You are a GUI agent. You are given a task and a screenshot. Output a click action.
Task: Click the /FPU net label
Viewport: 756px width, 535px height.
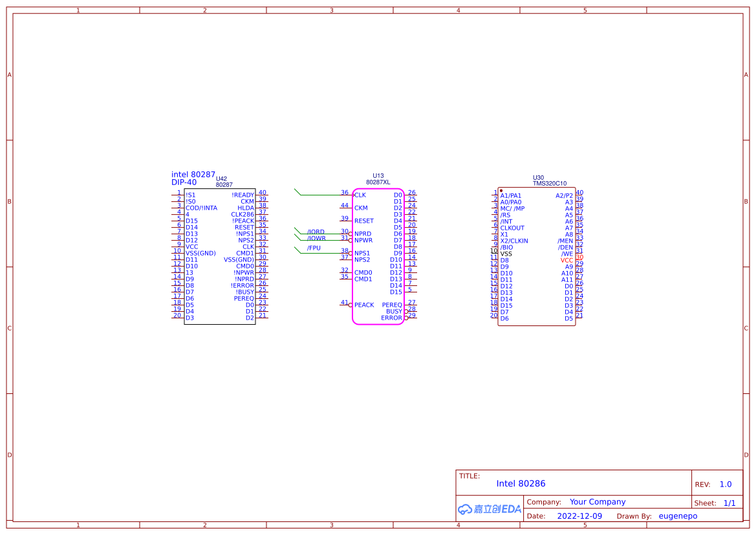tap(314, 248)
